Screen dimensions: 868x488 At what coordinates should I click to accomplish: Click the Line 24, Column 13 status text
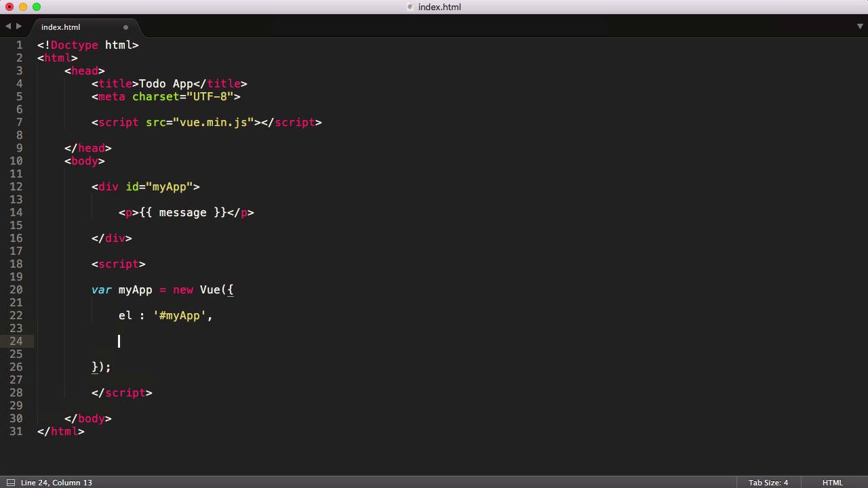pos(56,483)
